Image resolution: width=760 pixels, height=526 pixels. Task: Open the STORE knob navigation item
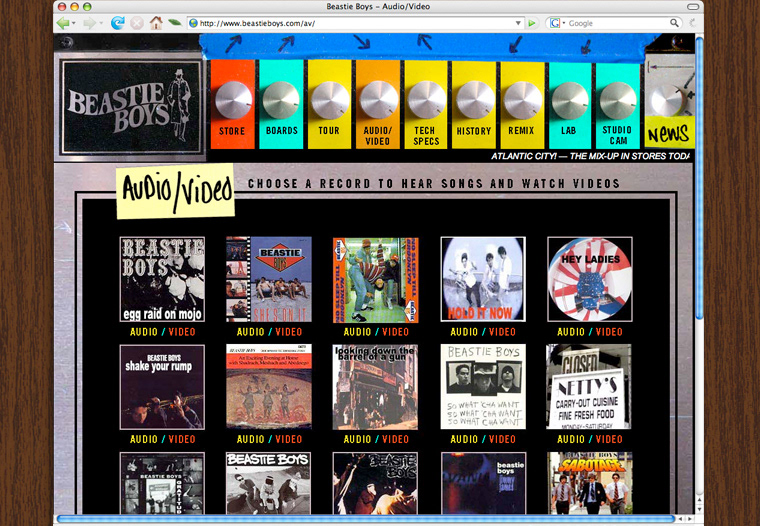(232, 104)
